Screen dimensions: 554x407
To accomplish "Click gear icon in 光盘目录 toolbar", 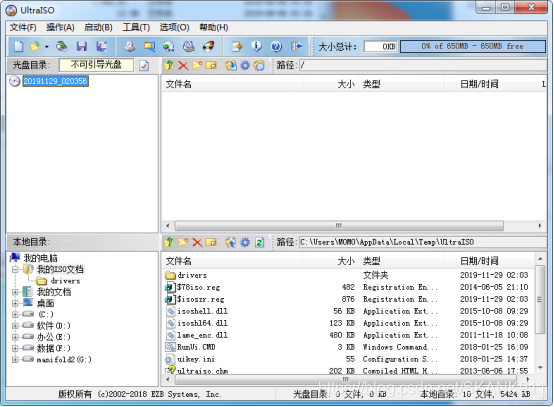I will (x=245, y=65).
